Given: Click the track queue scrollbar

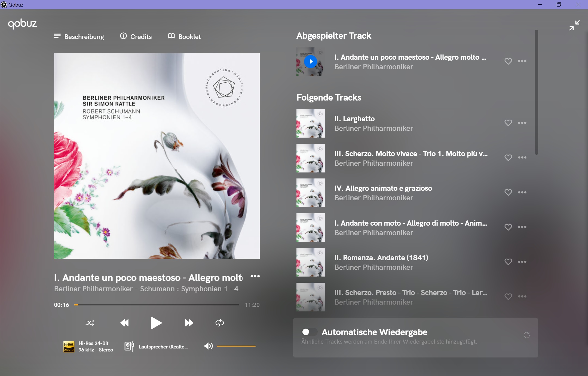Looking at the screenshot, I should [536, 92].
